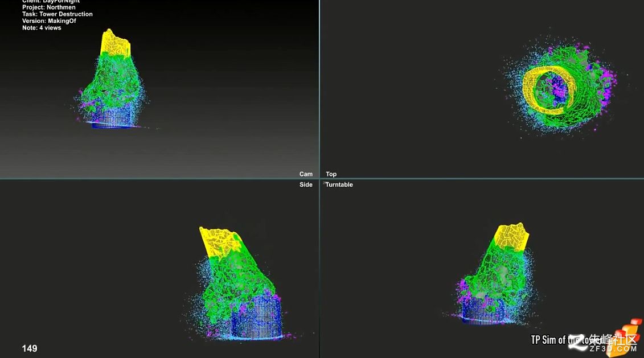The height and width of the screenshot is (358, 644).
Task: Click the "Cam" viewport label
Action: pyautogui.click(x=306, y=174)
